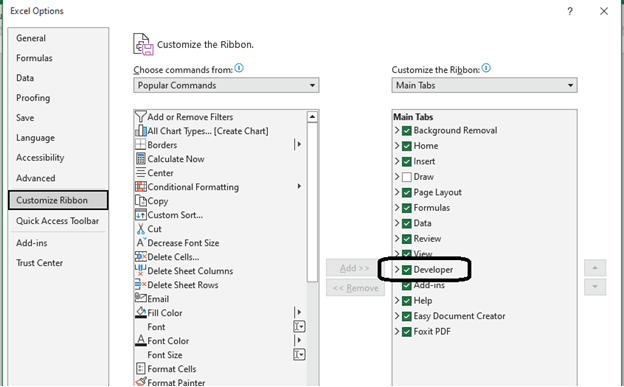Click the Font combo box indicator icon
624x387 pixels.
pyautogui.click(x=299, y=326)
